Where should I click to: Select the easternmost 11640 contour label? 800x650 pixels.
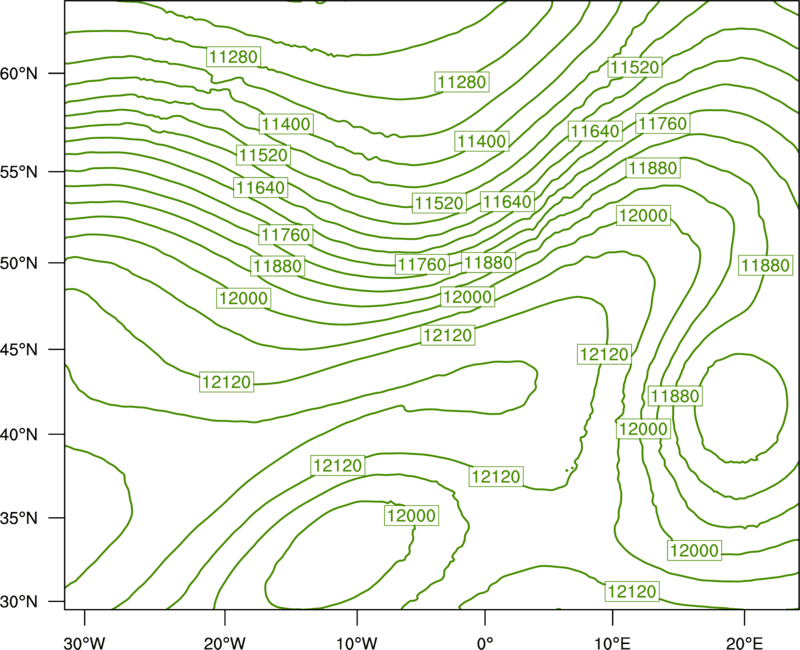click(x=595, y=132)
